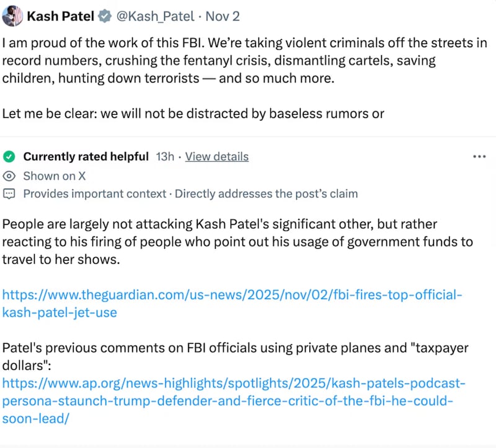
Task: Click the View details link
Action: tap(216, 156)
